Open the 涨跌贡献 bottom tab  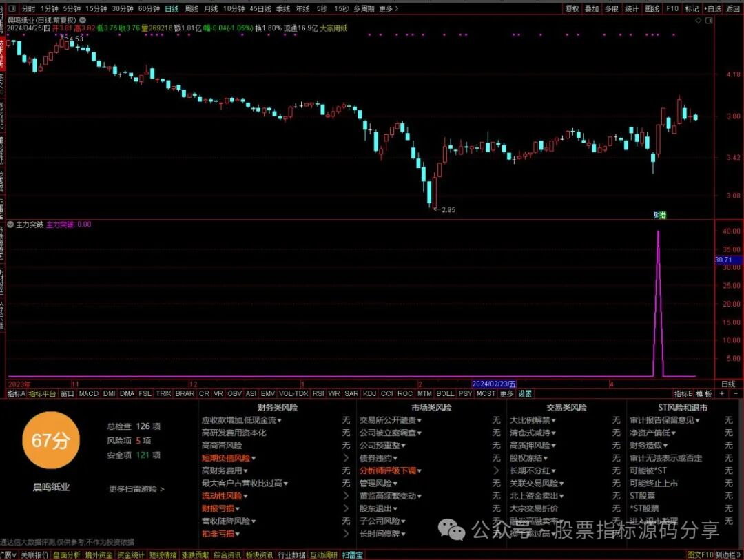click(x=195, y=554)
